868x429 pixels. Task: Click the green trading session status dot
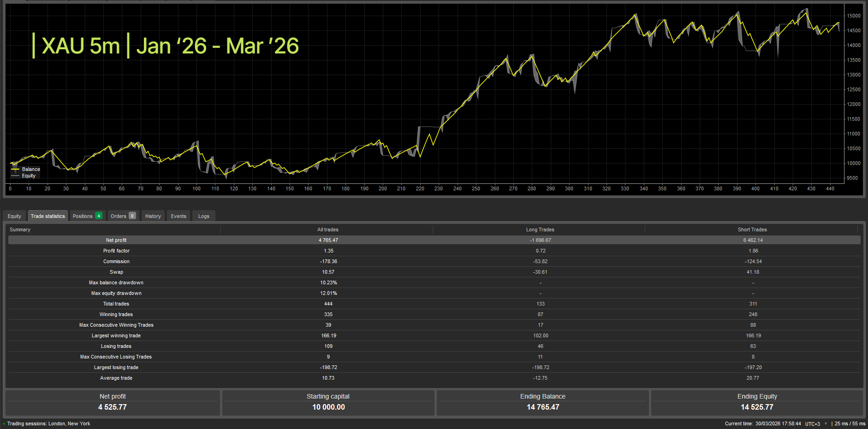[4, 423]
